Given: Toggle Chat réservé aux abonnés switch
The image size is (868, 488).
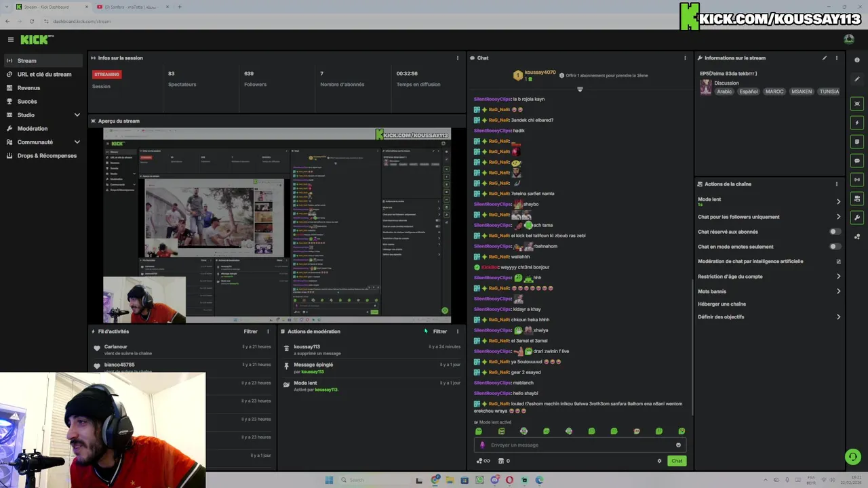Looking at the screenshot, I should tap(835, 232).
